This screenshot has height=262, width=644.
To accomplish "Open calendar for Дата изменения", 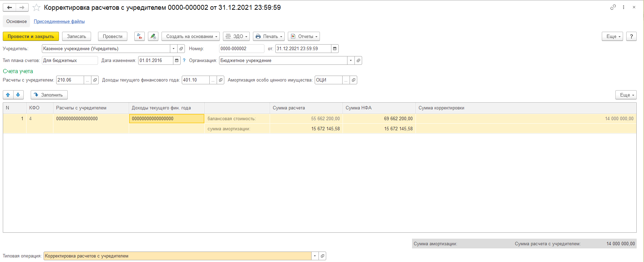I will (x=177, y=61).
